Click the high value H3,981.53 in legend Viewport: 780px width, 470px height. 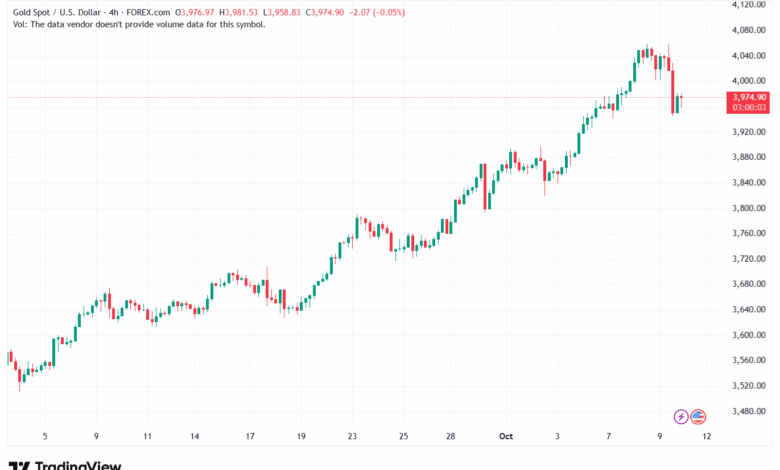274,9
